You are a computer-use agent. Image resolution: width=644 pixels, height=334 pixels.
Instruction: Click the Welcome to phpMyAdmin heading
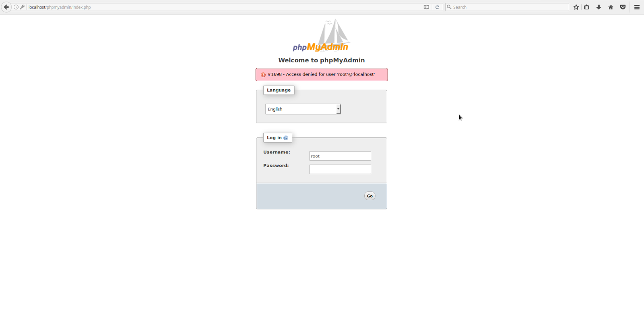pyautogui.click(x=322, y=60)
